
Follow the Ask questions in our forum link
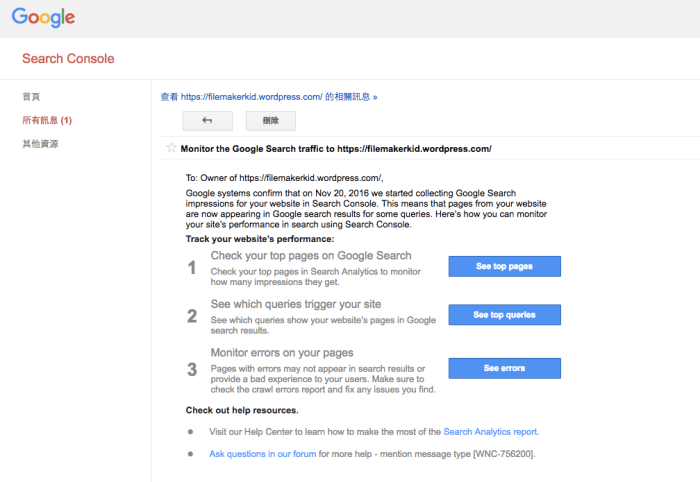(263, 454)
